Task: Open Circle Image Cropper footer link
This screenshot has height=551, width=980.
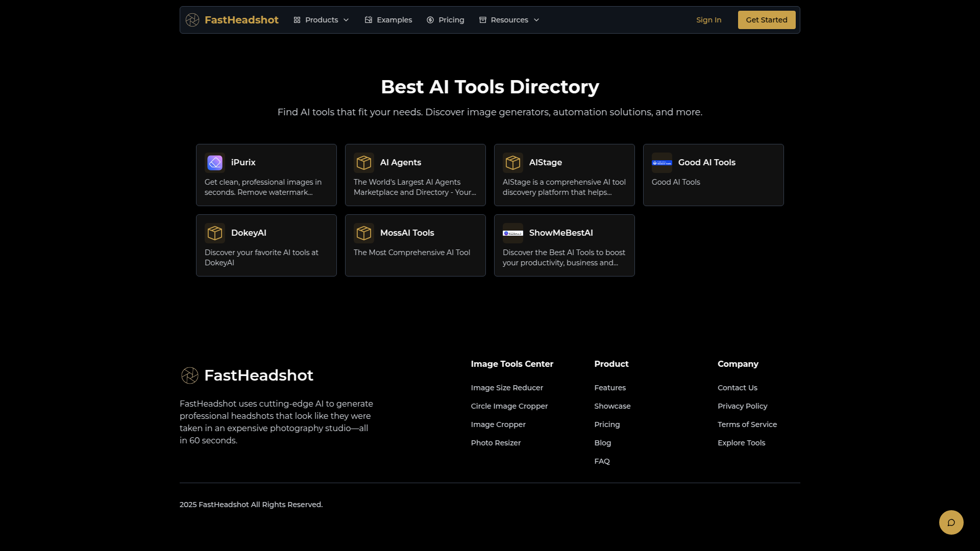Action: click(509, 406)
